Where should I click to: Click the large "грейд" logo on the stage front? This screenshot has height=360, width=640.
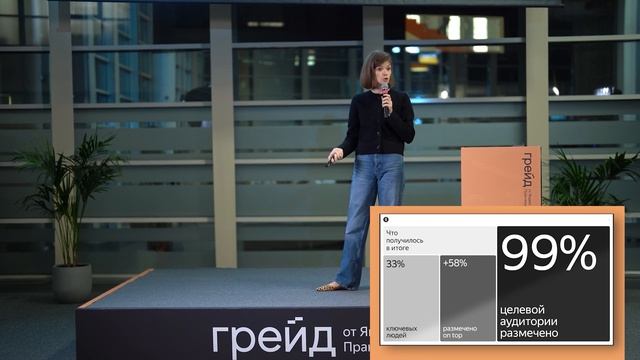tap(273, 336)
